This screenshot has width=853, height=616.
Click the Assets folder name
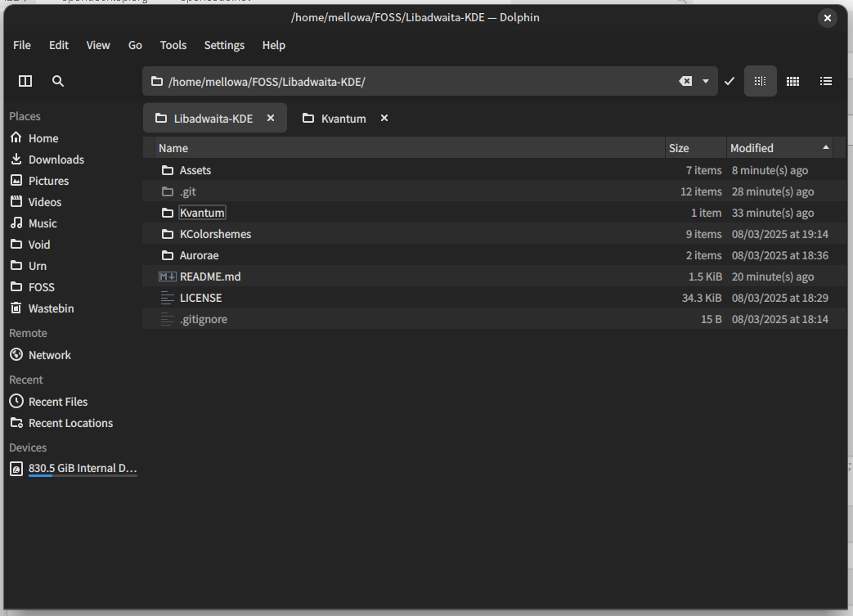[195, 170]
